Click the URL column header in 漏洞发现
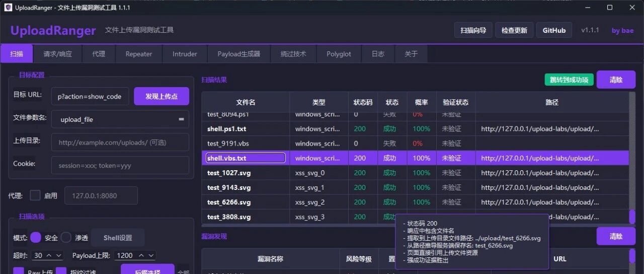Image resolution: width=644 pixels, height=274 pixels. [x=560, y=259]
